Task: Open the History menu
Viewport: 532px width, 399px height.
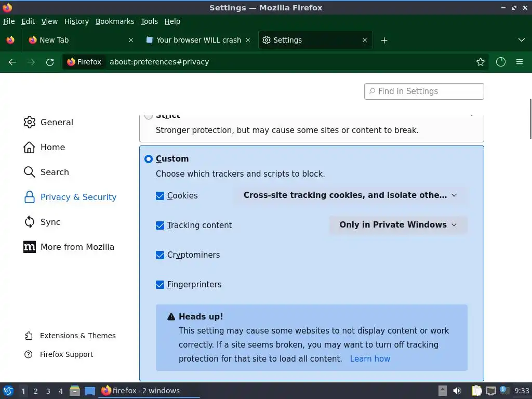Action: tap(76, 21)
